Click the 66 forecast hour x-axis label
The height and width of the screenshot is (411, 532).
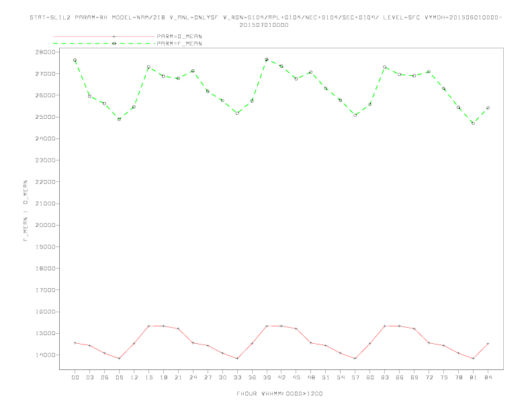(400, 377)
